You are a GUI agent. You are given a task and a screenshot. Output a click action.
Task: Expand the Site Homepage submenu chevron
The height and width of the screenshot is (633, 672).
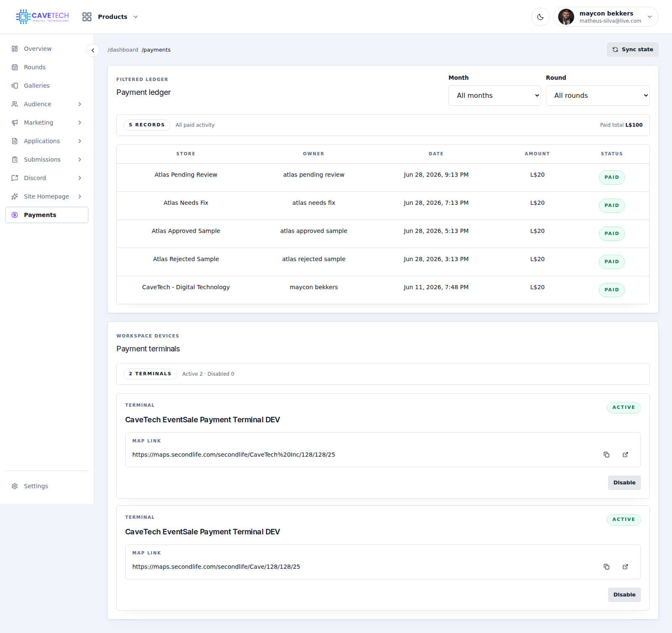[80, 196]
